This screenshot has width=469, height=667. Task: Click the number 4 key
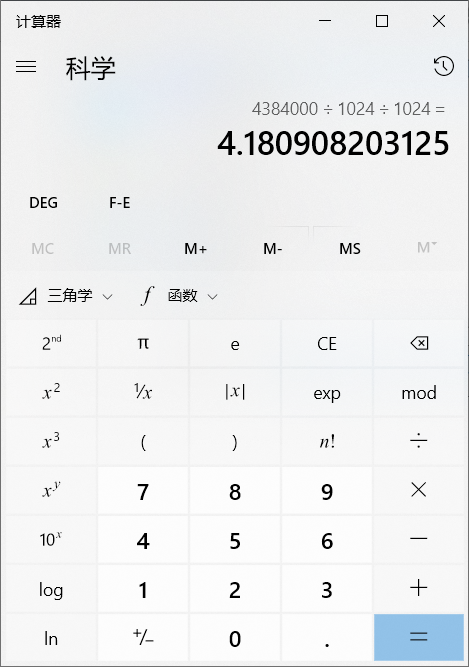click(x=143, y=539)
